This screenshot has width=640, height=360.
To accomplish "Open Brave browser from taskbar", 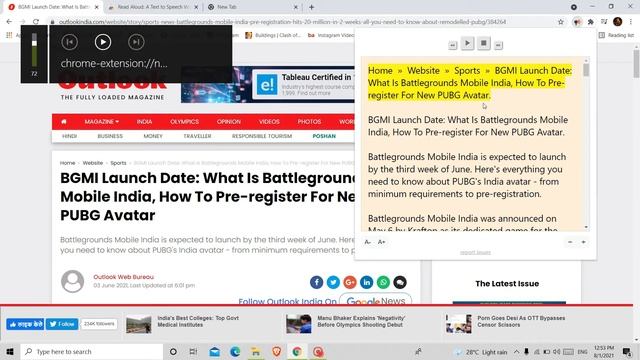I will point(276,351).
